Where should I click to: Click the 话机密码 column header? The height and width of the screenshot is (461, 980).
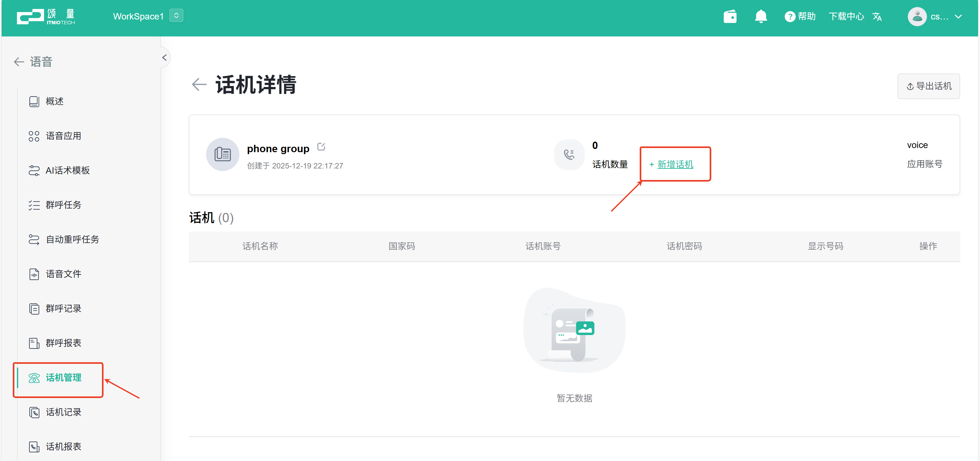tap(684, 246)
